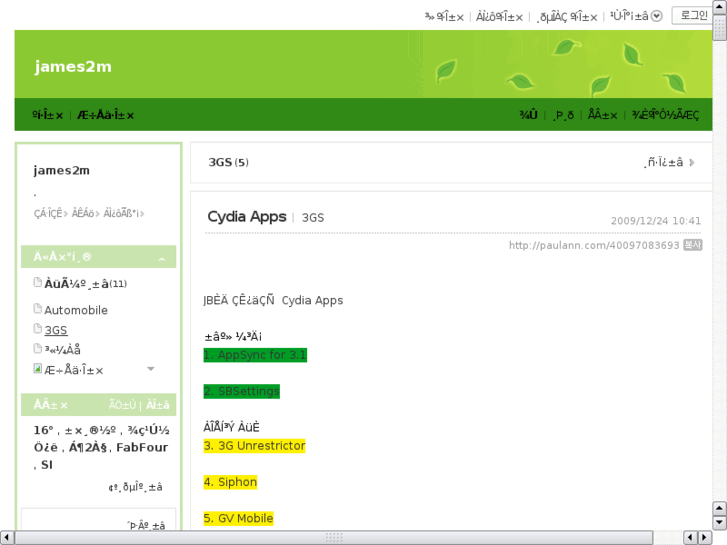Click the second-to-last up arrow on vertical scrollbar

click(720, 508)
